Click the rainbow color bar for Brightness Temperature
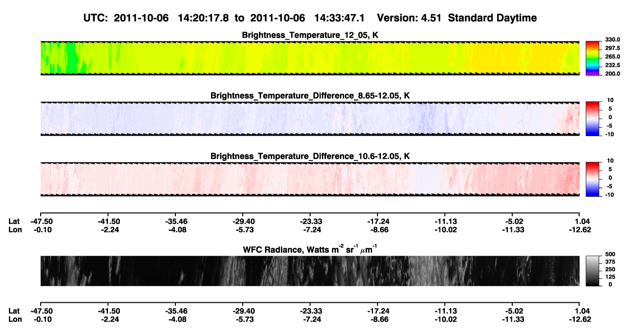The width and height of the screenshot is (644, 330). point(592,58)
